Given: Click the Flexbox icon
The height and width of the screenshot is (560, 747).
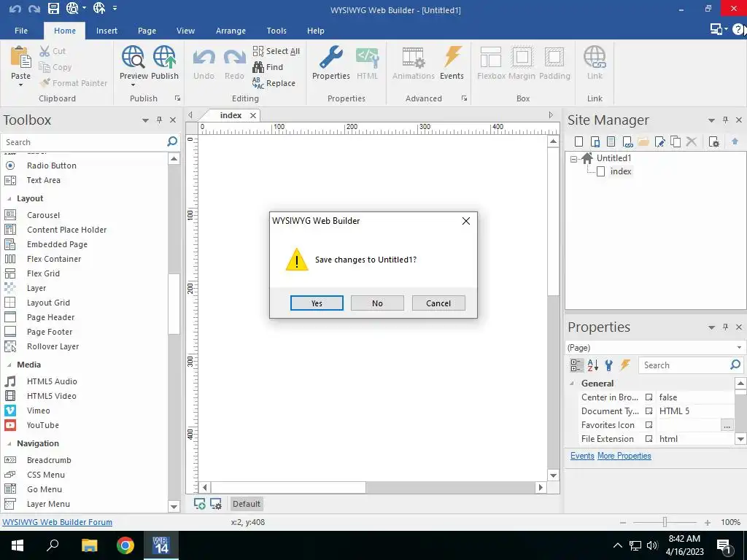Looking at the screenshot, I should pyautogui.click(x=491, y=57).
